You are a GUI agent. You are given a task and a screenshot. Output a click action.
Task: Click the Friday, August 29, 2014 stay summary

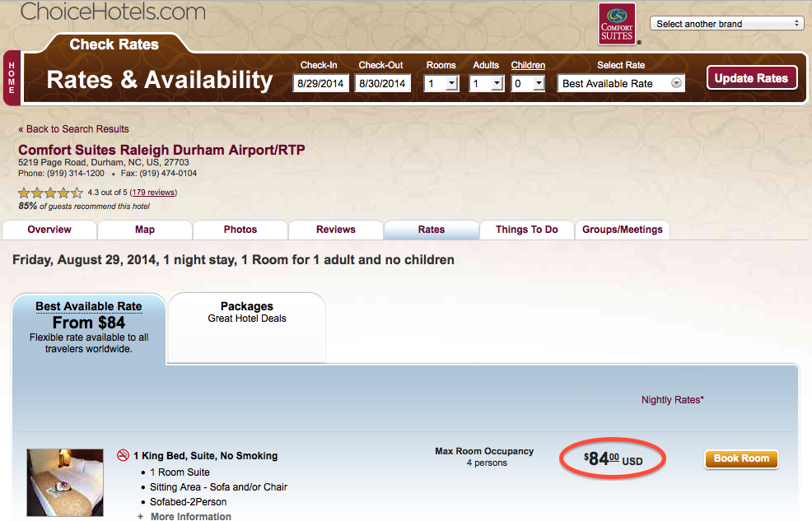click(x=233, y=260)
